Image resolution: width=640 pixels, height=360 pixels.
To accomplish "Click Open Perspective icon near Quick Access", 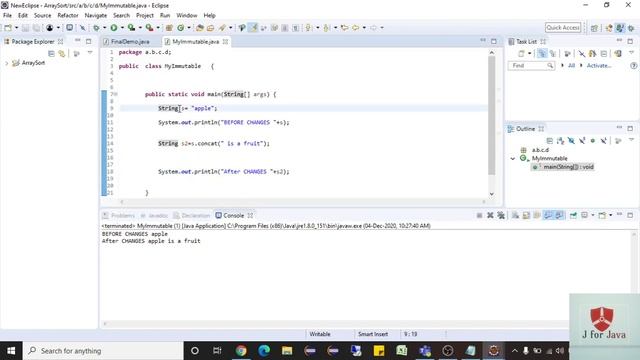I will pos(594,28).
